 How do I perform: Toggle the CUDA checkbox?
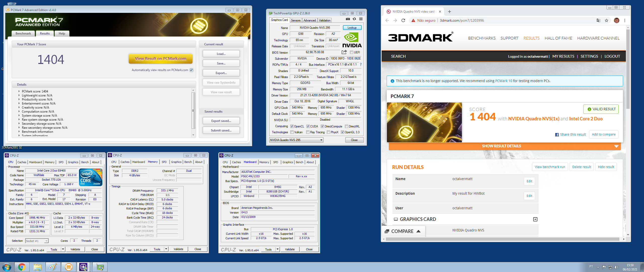[x=308, y=126]
